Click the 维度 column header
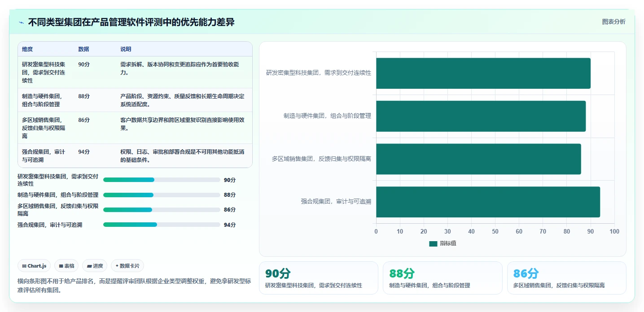 coord(27,49)
